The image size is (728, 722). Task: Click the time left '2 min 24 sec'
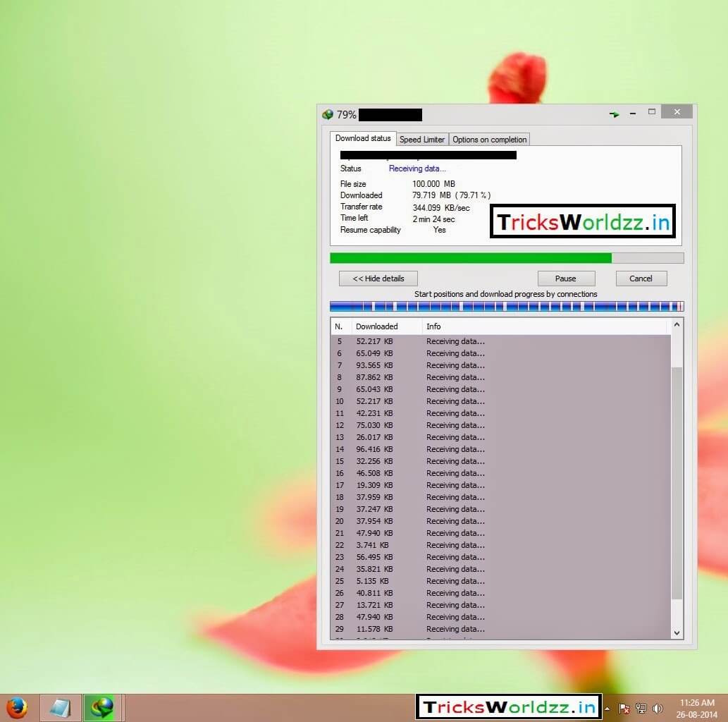(x=433, y=219)
